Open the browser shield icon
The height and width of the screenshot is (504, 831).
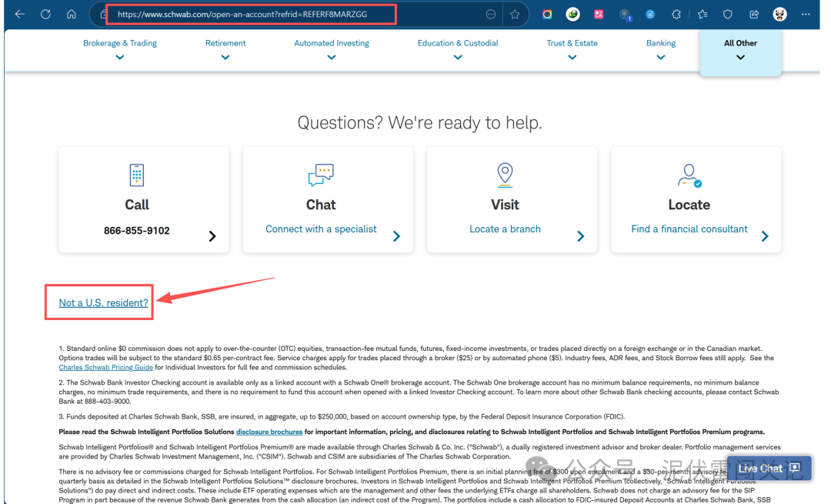728,15
